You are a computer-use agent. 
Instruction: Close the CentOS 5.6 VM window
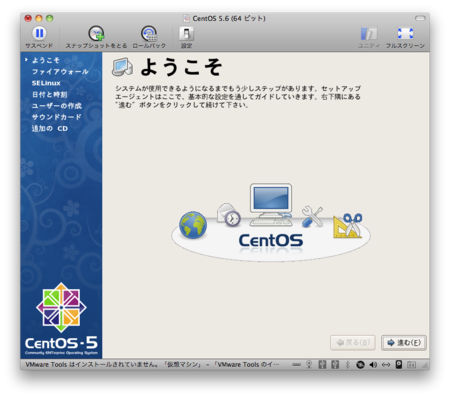28,18
